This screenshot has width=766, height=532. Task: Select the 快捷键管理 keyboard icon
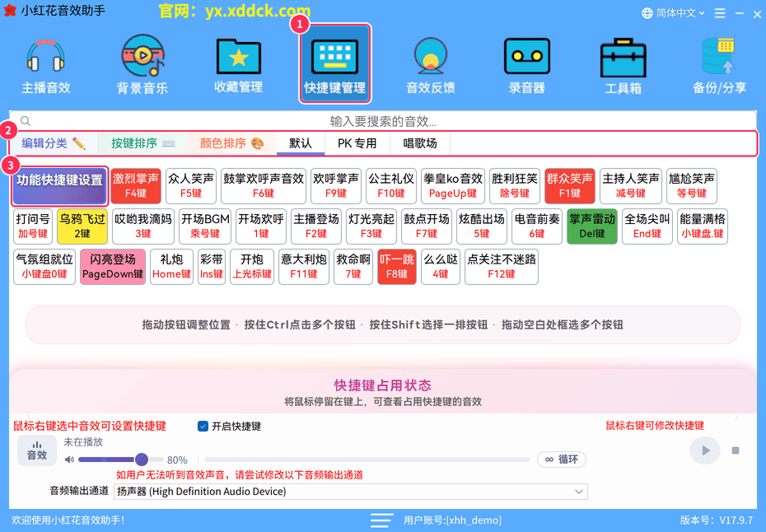tap(334, 64)
